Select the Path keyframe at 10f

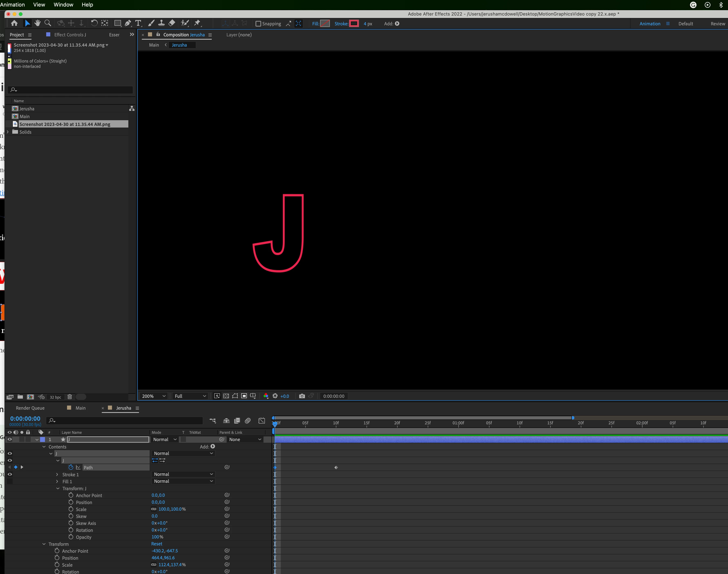tap(336, 467)
